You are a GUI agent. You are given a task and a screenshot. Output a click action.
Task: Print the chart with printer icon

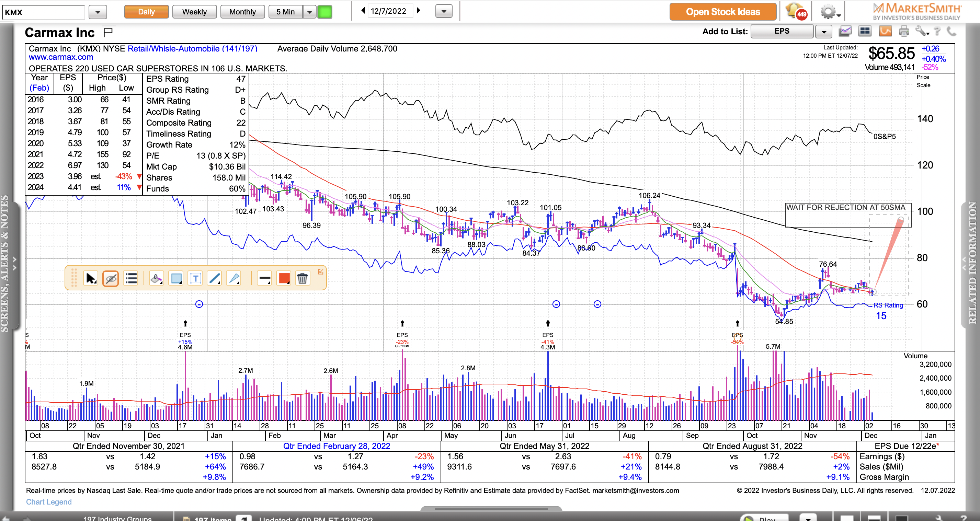[904, 31]
